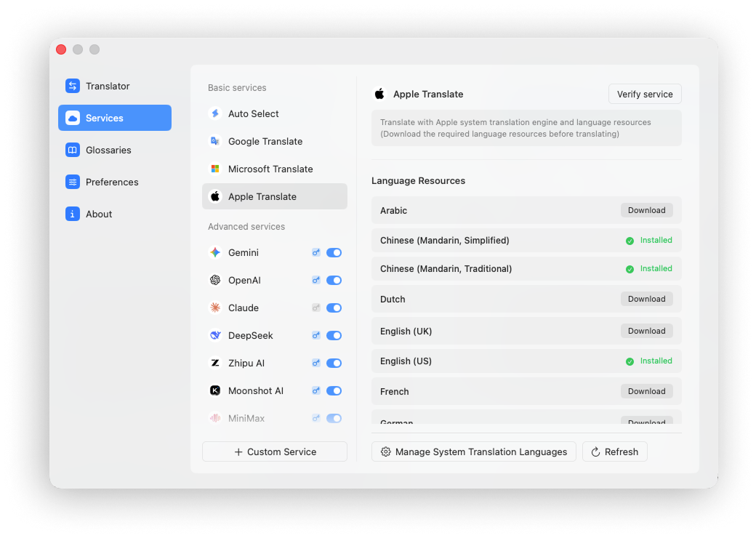Screen dimensions: 756x538
Task: Select Glossaries in the sidebar
Action: 115,150
